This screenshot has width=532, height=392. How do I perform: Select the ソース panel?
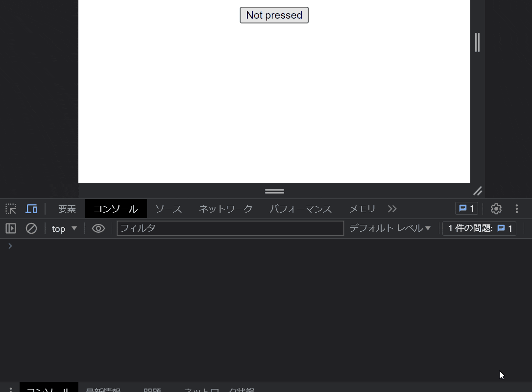[168, 208]
